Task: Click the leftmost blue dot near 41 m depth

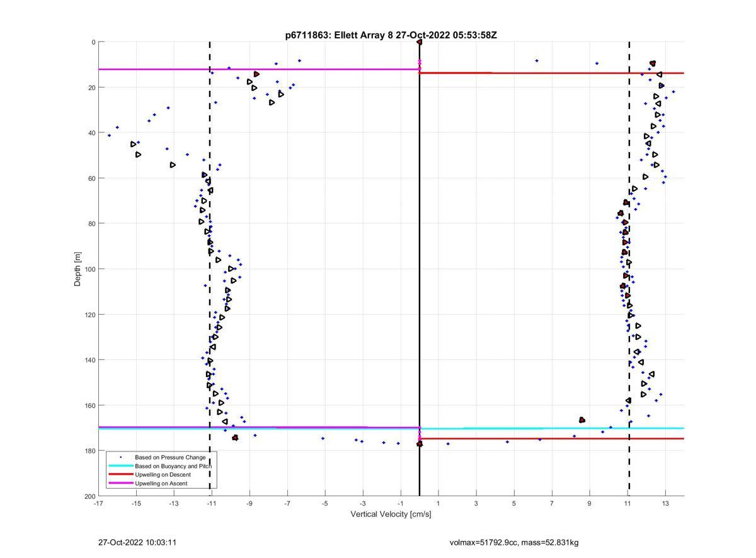Action: [x=109, y=136]
